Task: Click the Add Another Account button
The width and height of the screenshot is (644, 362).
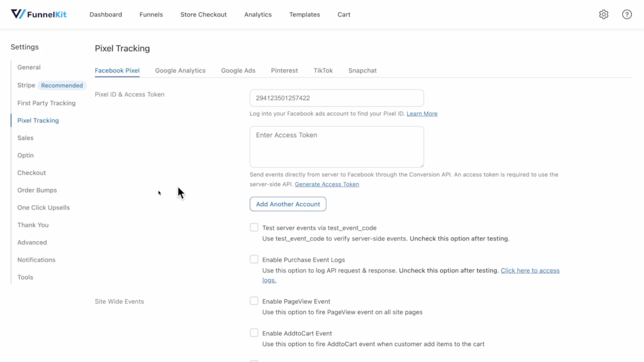Action: 288,204
